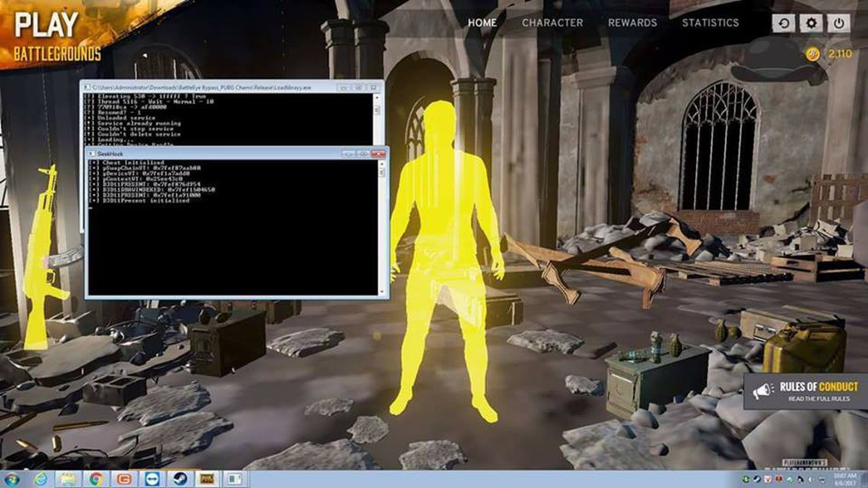Image resolution: width=868 pixels, height=488 pixels.
Task: Open Google Chrome from the taskbar
Action: coord(95,479)
